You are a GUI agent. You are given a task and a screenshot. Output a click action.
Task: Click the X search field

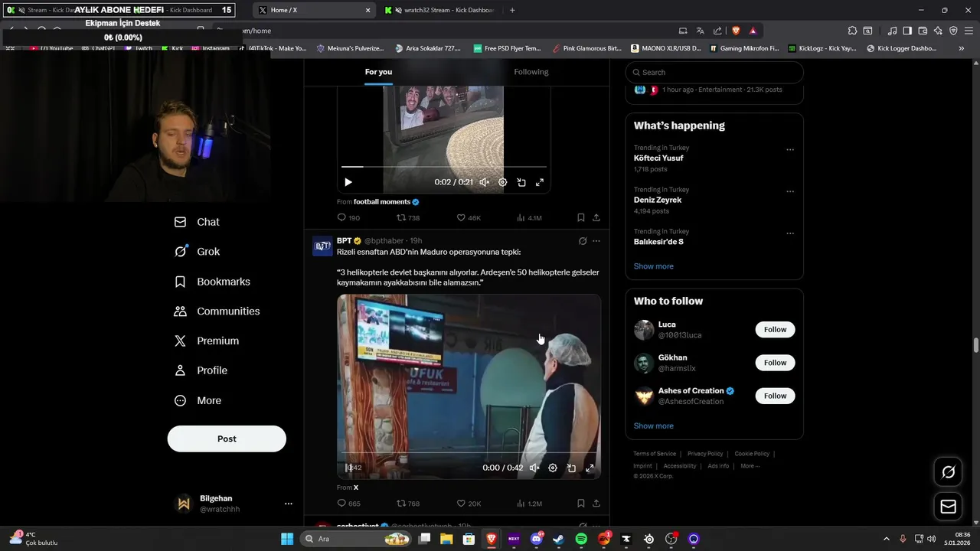point(714,73)
